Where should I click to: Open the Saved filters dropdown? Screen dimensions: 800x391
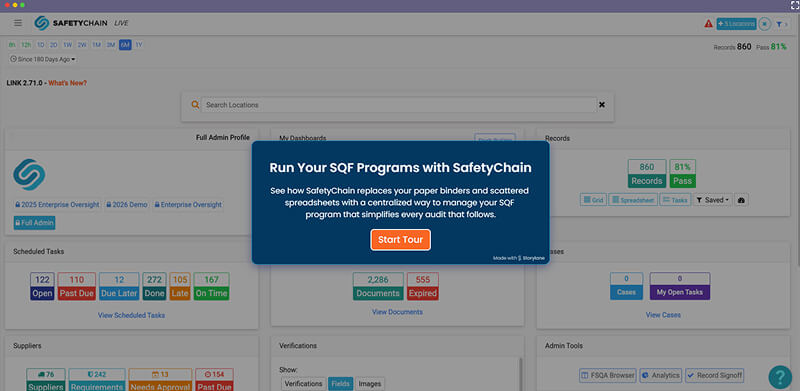(713, 200)
